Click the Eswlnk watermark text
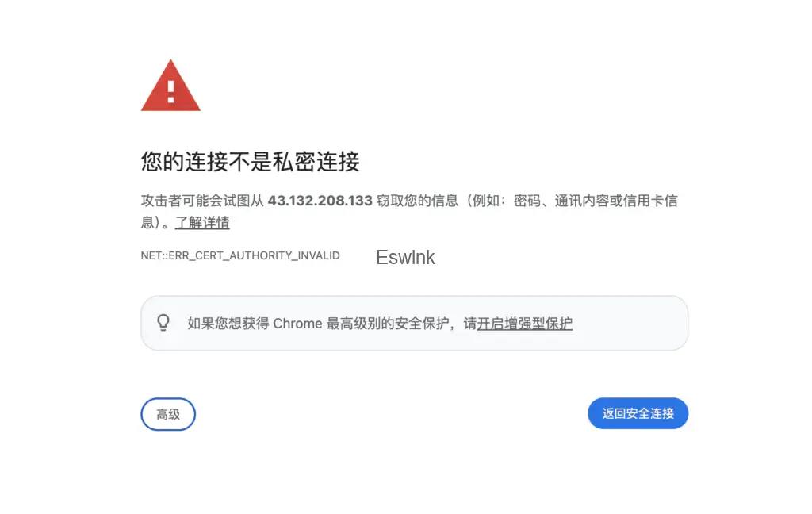The image size is (812, 514). click(x=405, y=258)
